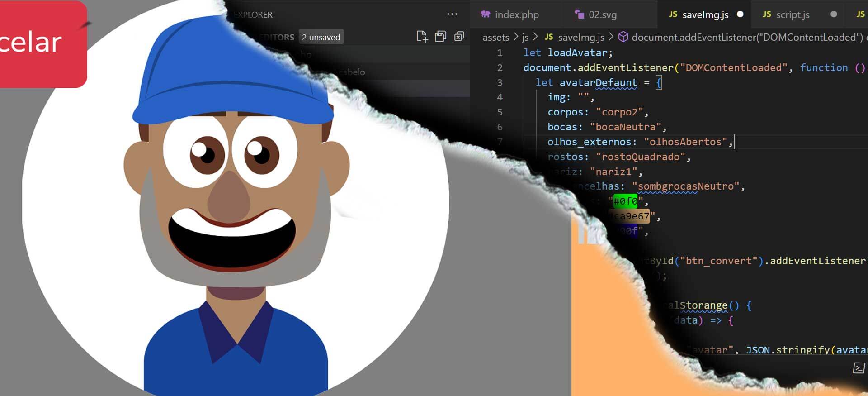Click the terminal panel icon bottom right
This screenshot has width=868, height=396.
point(859,368)
